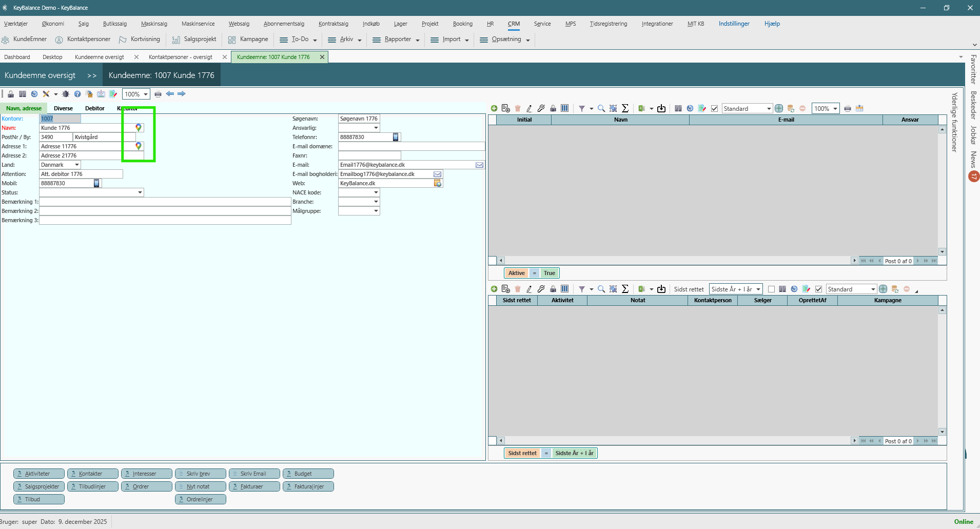Click the phone icon next to Mobil field
The height and width of the screenshot is (529, 980).
coord(96,183)
